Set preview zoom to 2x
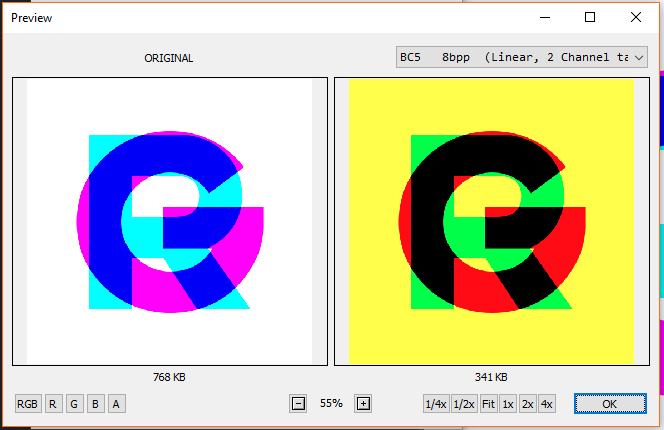Viewport: 664px width, 430px height. (527, 404)
